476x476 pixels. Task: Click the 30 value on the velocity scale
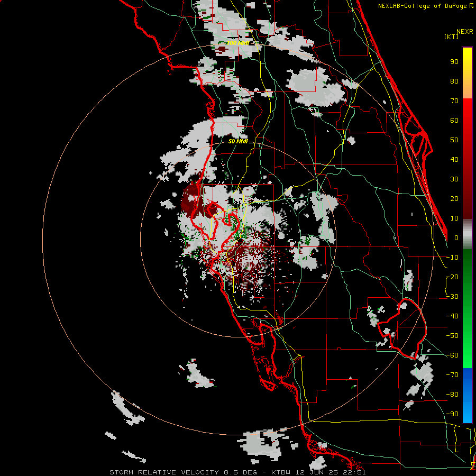(454, 179)
